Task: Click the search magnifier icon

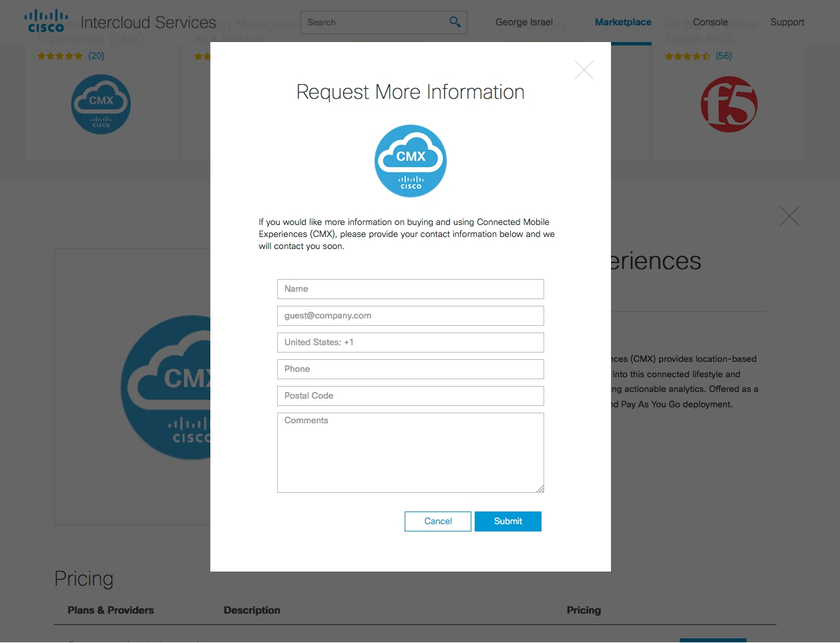Action: tap(455, 22)
